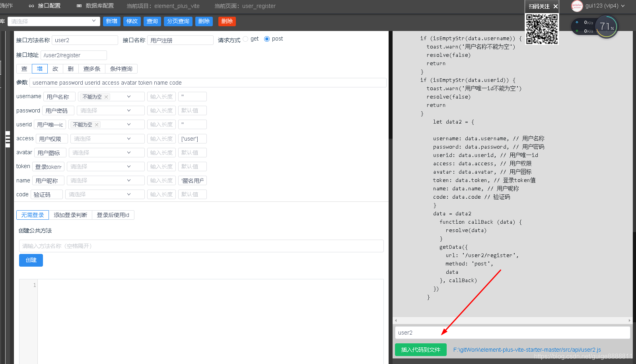Click into the code editor line 1

[x=211, y=285]
